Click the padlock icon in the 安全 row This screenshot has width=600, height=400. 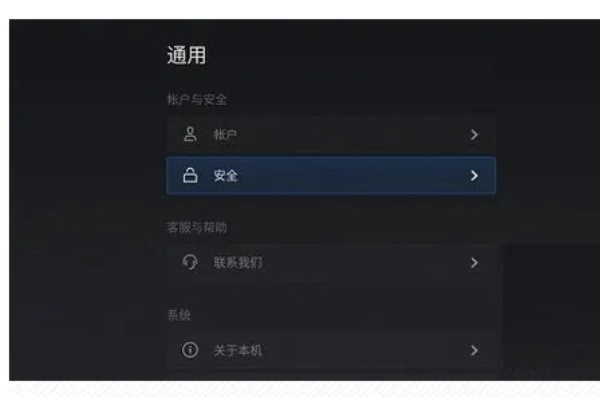click(190, 175)
